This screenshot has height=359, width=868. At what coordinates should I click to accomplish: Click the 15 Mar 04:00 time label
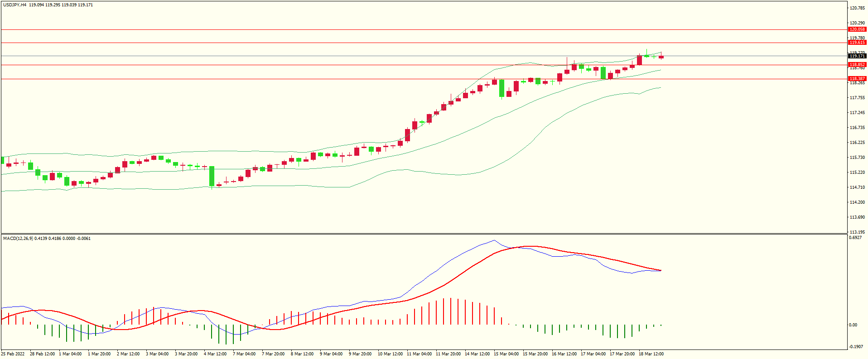point(506,354)
